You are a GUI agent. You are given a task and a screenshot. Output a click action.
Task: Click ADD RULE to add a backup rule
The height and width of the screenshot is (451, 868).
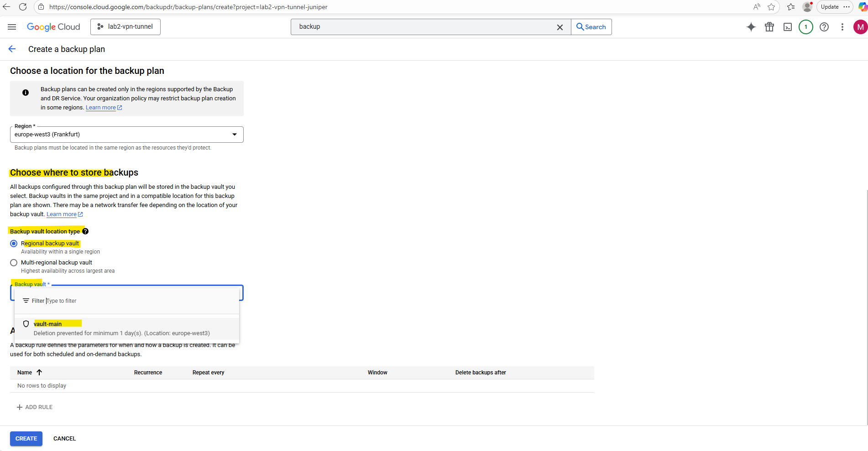coord(35,407)
